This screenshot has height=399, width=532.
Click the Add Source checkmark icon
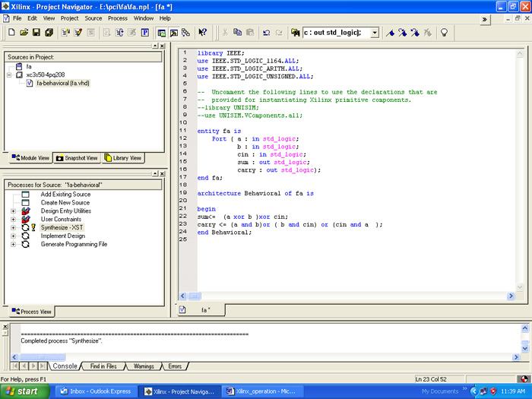(x=78, y=33)
